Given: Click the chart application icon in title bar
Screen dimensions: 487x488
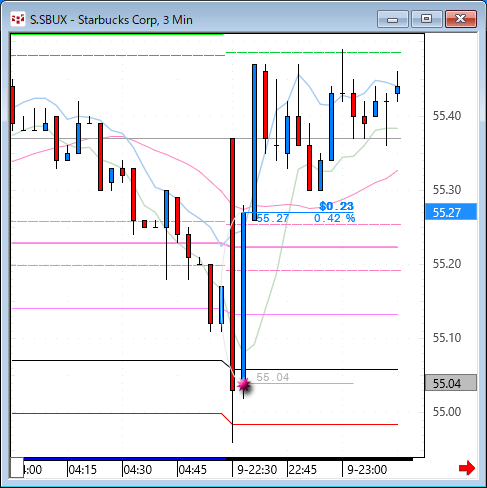Looking at the screenshot, I should (x=18, y=19).
